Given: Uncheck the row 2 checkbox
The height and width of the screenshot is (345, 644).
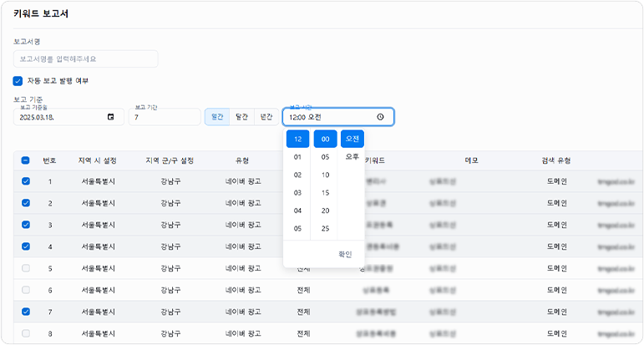Looking at the screenshot, I should (25, 203).
